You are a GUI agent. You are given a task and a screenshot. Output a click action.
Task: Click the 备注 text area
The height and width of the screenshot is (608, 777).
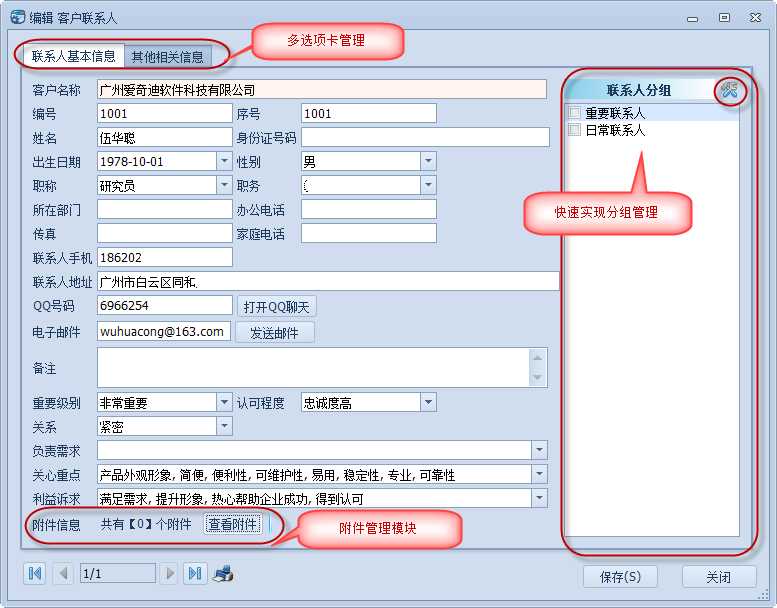(x=313, y=368)
